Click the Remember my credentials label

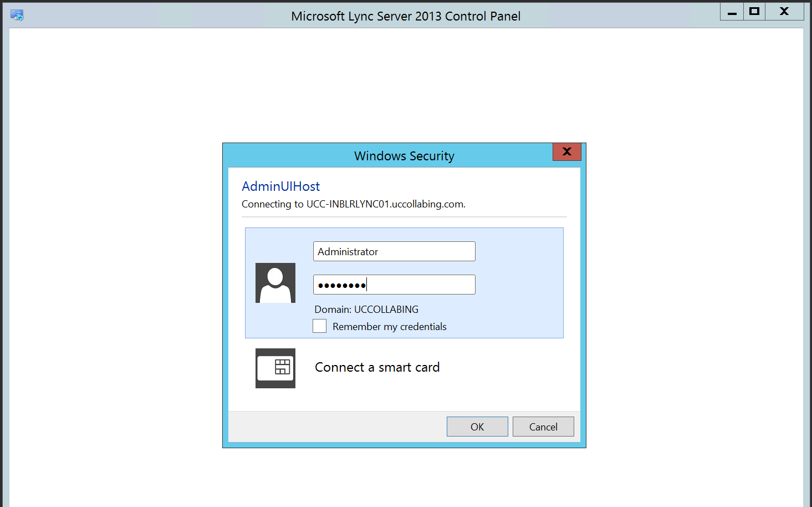pos(390,327)
